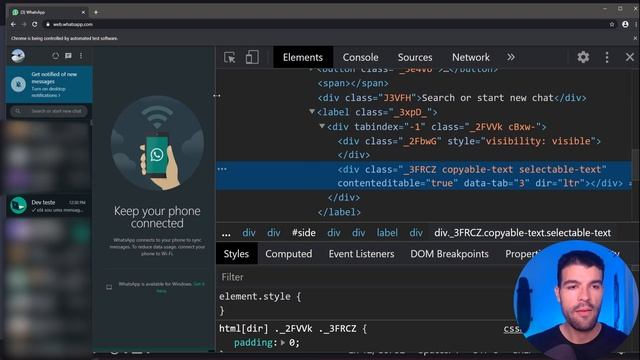Click the breadcrumb ellipsis at left
Viewport: 640px width, 360px height.
tap(226, 233)
